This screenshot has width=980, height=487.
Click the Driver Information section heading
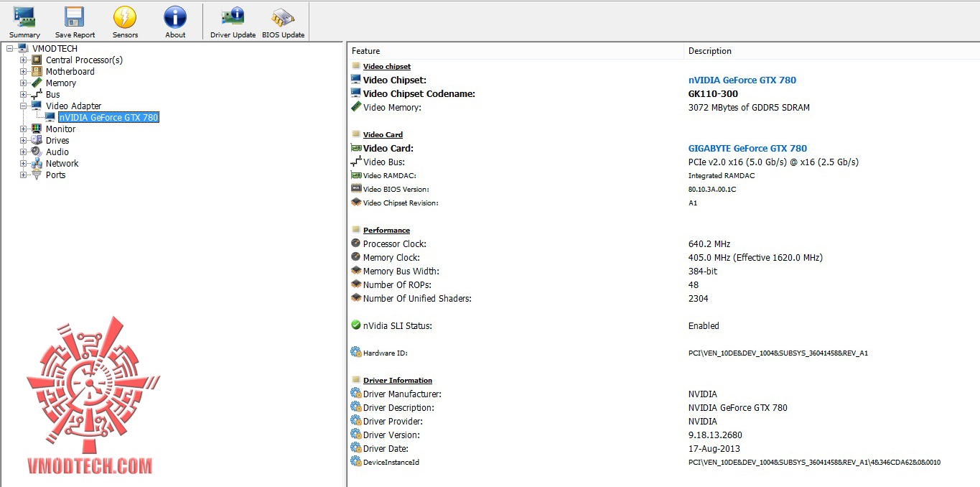coord(398,380)
